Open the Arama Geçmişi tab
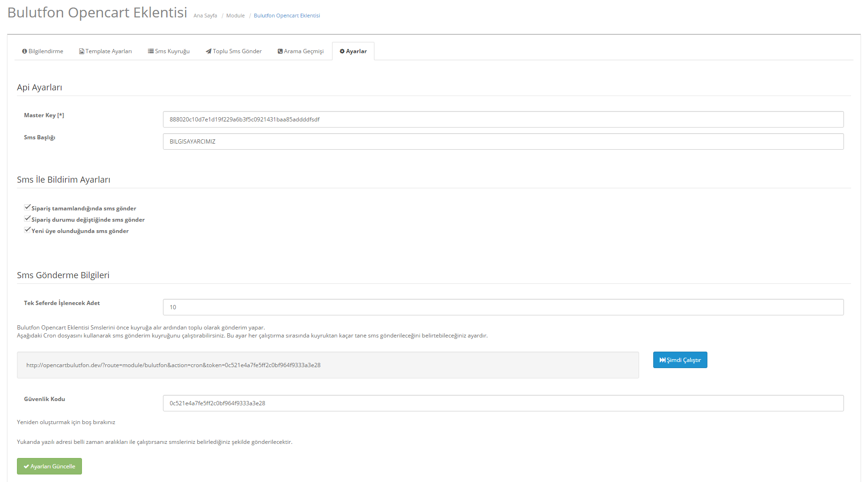The width and height of the screenshot is (868, 482). pyautogui.click(x=300, y=51)
